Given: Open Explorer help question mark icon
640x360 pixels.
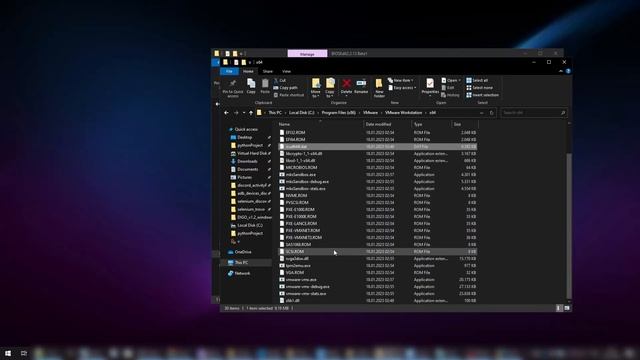Looking at the screenshot, I should (568, 71).
